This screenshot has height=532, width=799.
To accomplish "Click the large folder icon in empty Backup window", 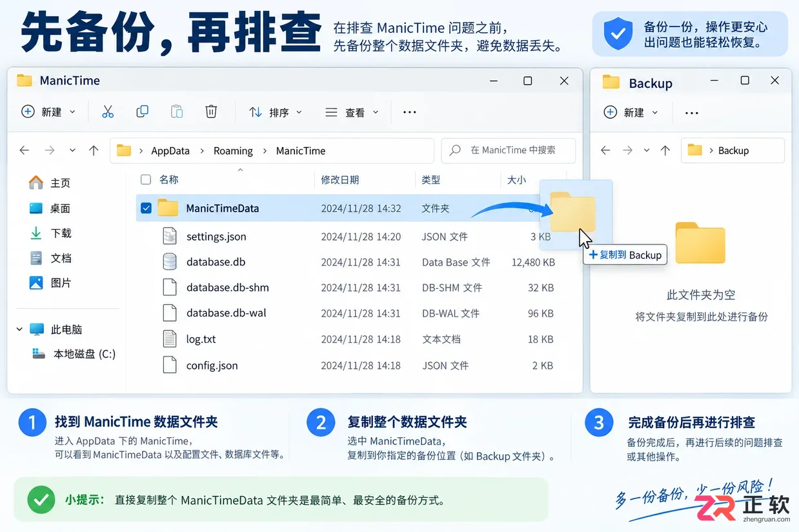I will 700,242.
